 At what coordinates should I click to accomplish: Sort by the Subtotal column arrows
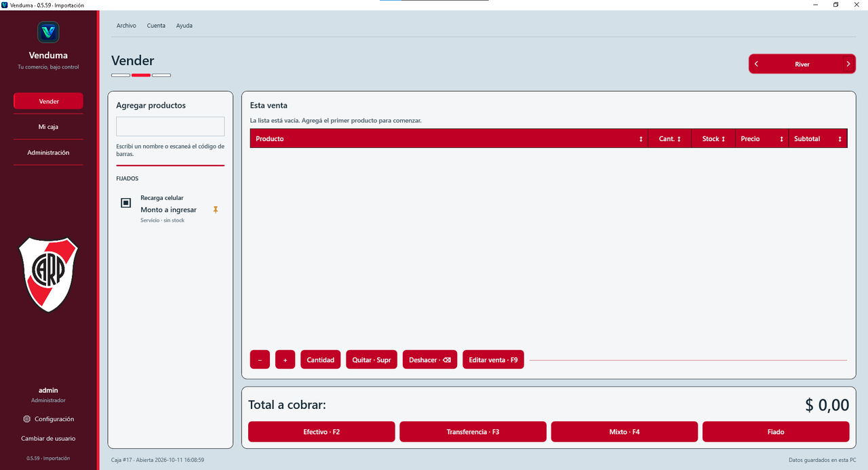pyautogui.click(x=840, y=138)
